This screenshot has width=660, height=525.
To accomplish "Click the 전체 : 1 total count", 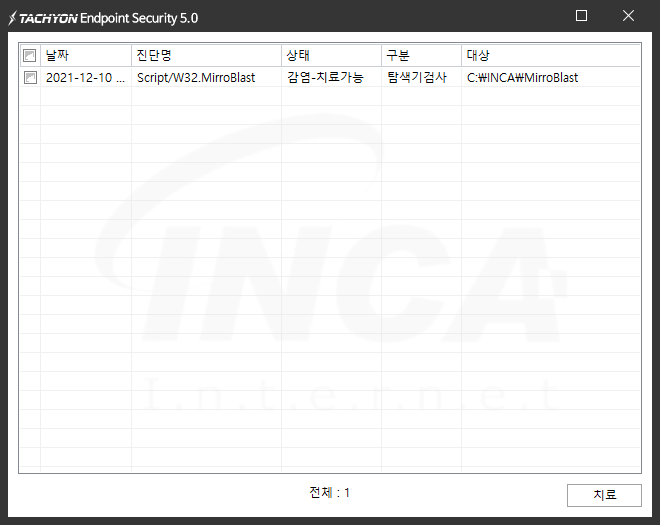I will pyautogui.click(x=330, y=492).
